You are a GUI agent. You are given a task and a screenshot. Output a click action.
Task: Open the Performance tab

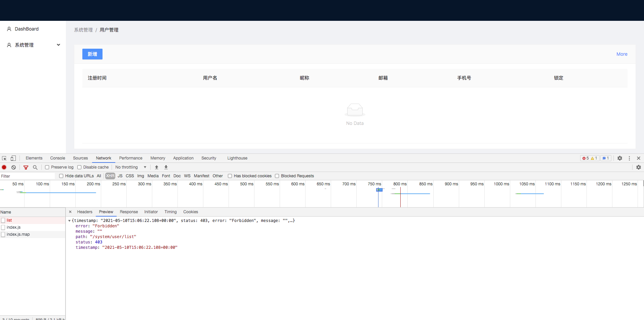[x=131, y=158]
